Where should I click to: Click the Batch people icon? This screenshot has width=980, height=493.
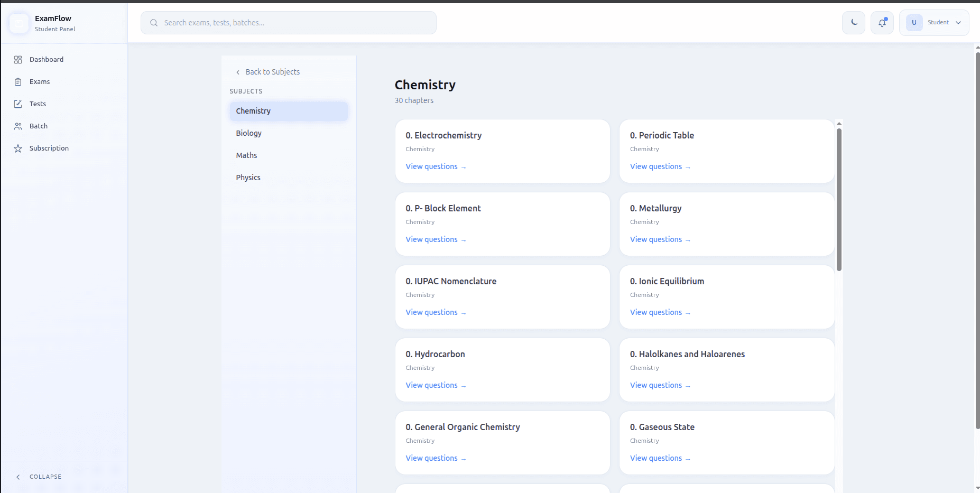tap(19, 126)
